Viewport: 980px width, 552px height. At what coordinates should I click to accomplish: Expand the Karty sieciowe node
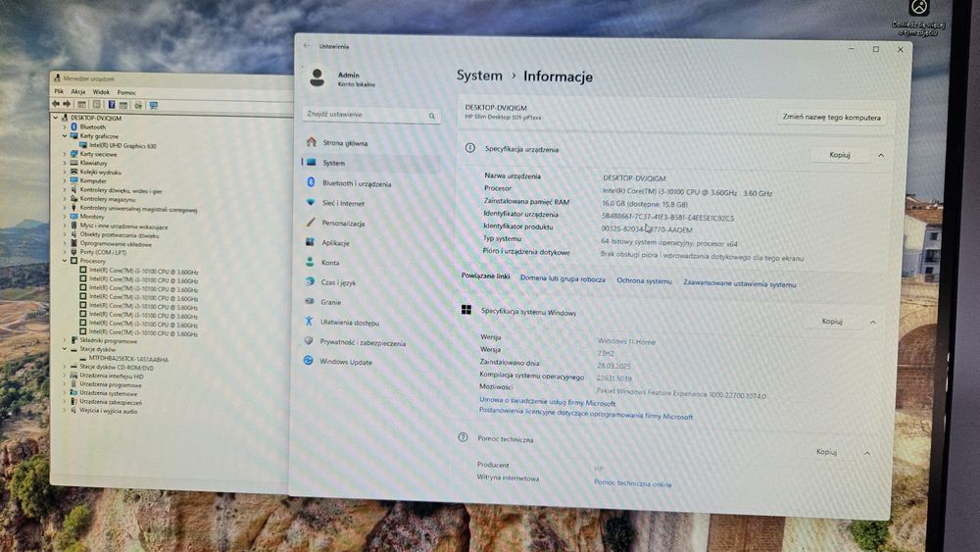click(x=65, y=154)
